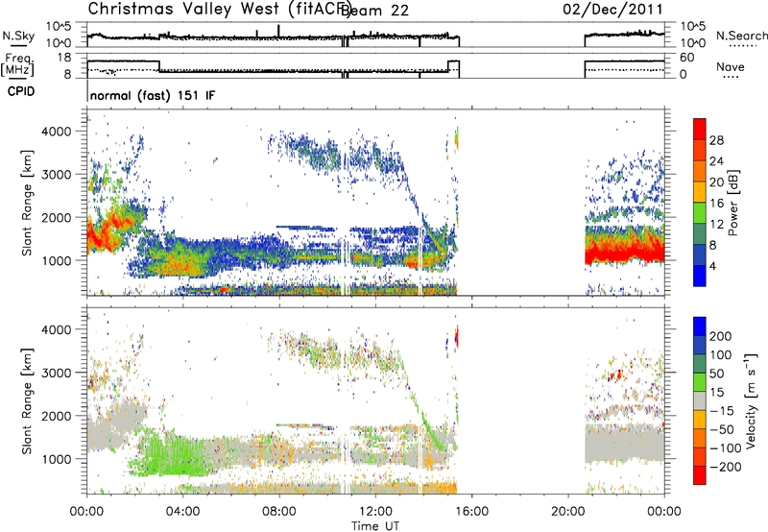Click the 'Velocity [m s-1]' colorbar label
768x532 pixels.
pos(750,400)
